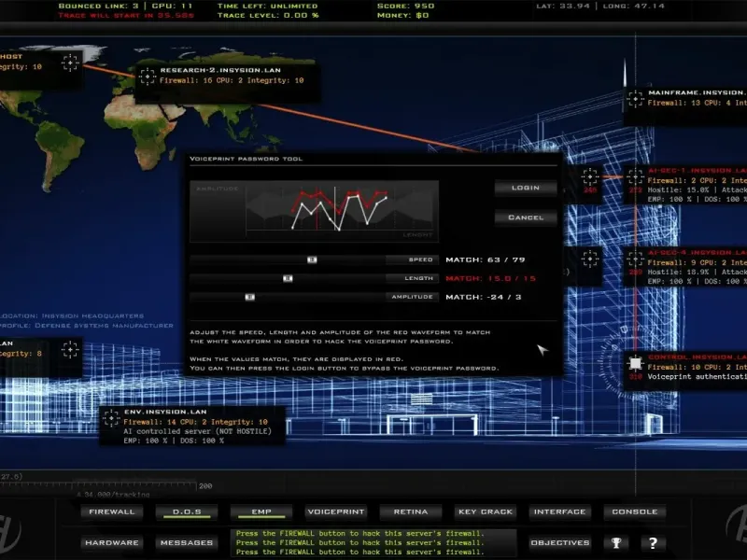This screenshot has height=560, width=747.
Task: Cancel the Voiceprint password tool
Action: pyautogui.click(x=526, y=217)
